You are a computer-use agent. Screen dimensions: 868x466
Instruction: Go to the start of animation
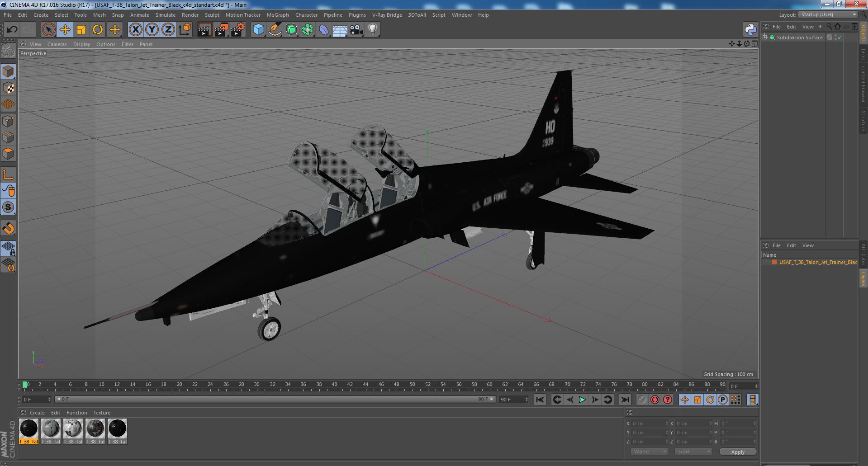pos(540,400)
